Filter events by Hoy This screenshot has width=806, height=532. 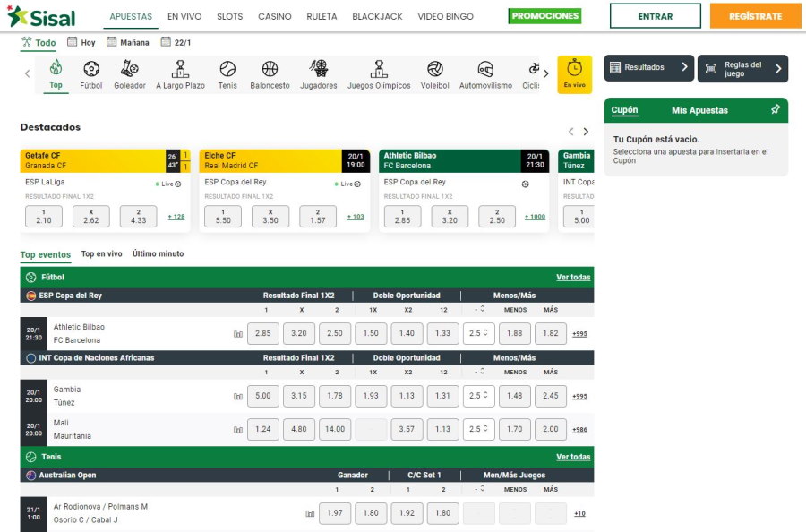tap(81, 42)
